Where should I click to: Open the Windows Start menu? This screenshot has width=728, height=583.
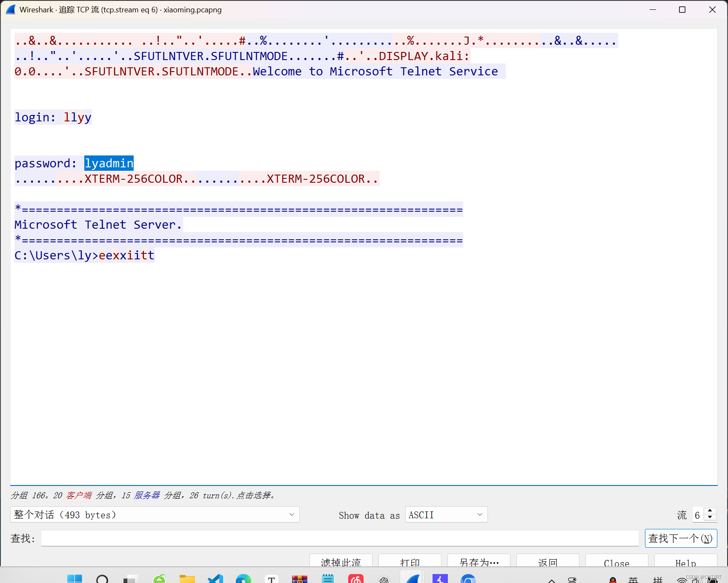coord(75,578)
